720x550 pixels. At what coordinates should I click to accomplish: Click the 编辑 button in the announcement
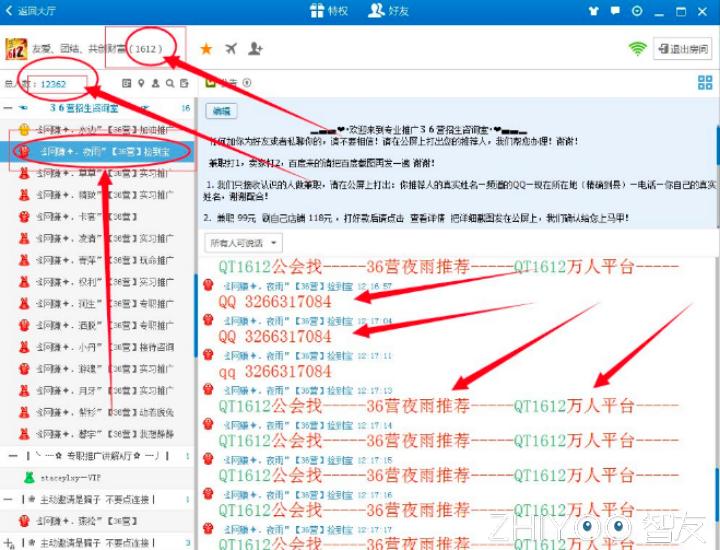coord(221,111)
